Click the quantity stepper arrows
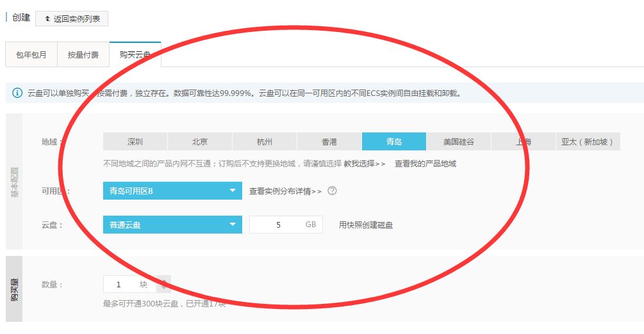Viewport: 644px width, 334px height. [x=164, y=284]
